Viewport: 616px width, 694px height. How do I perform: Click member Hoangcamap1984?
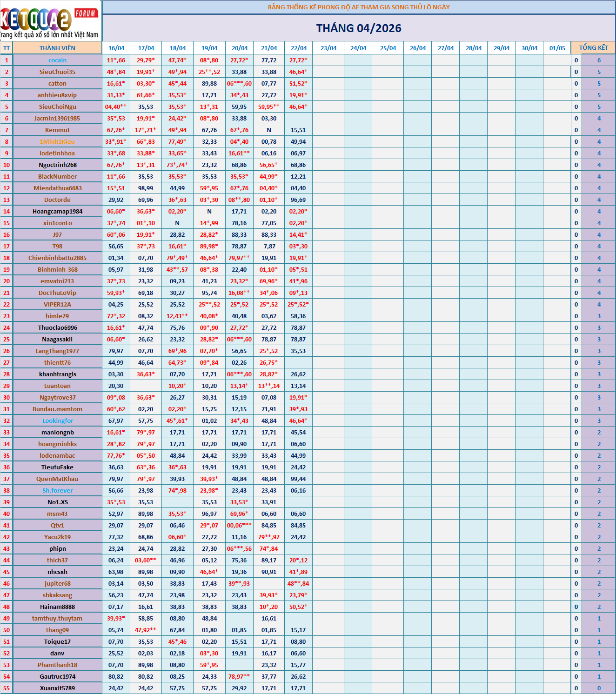(57, 211)
